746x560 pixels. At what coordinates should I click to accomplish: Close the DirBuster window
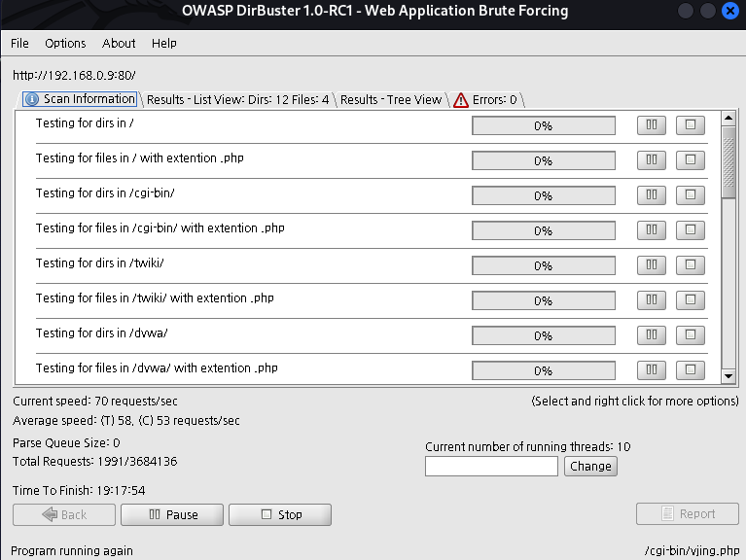click(x=729, y=11)
